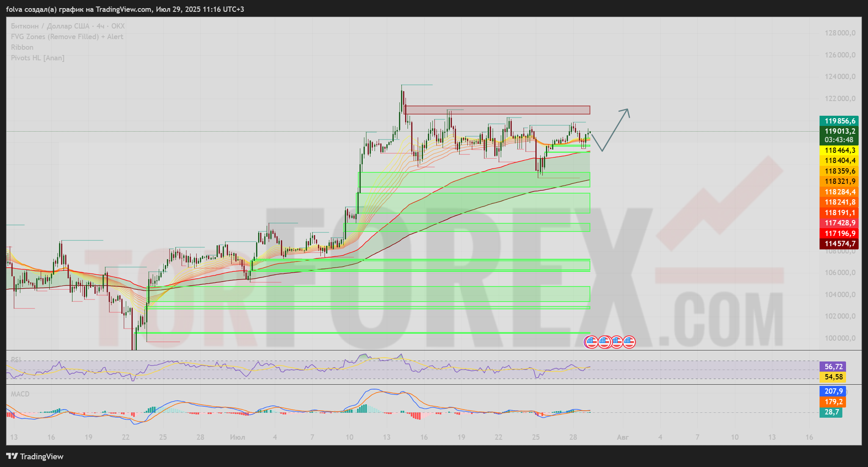Click the current price label 119 013,2

840,131
